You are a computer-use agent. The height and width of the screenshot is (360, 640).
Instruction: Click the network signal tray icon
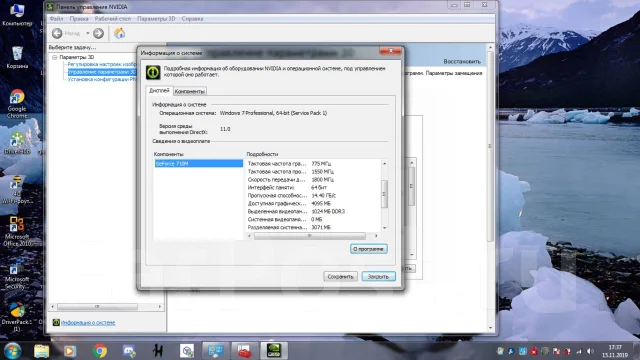pyautogui.click(x=579, y=351)
